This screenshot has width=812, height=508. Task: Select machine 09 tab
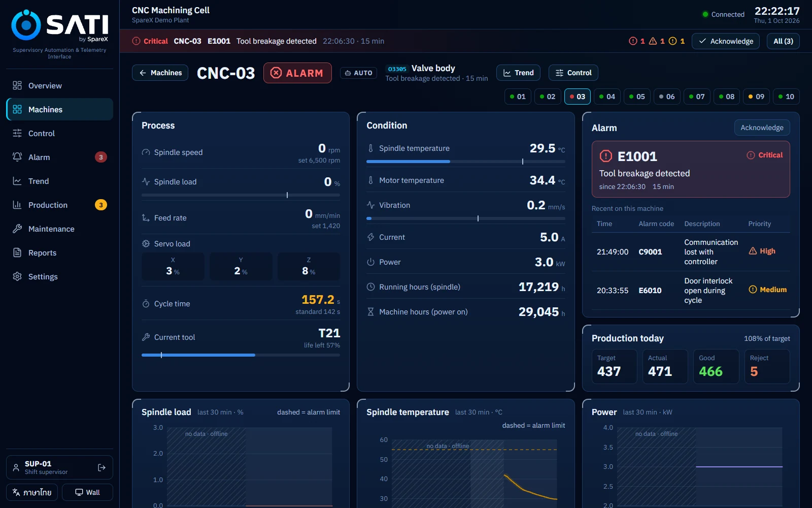[x=756, y=97]
